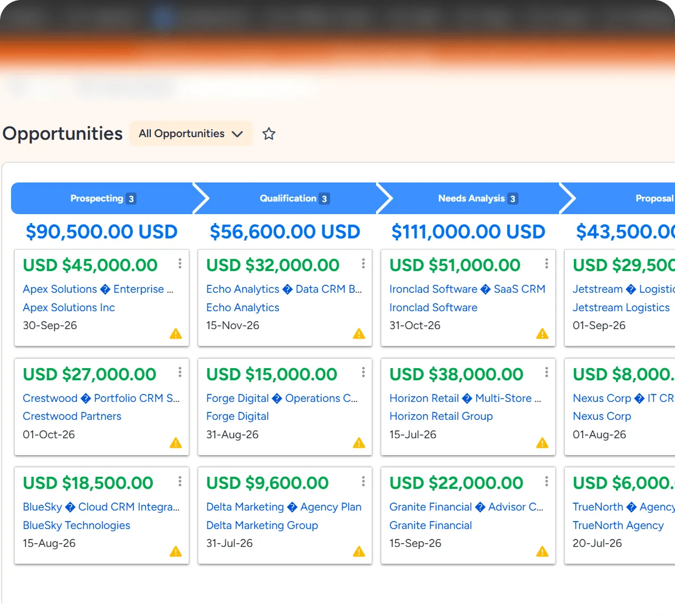Open the Echo Analytics account link
Viewport: 675px width, 616px height.
coord(243,307)
